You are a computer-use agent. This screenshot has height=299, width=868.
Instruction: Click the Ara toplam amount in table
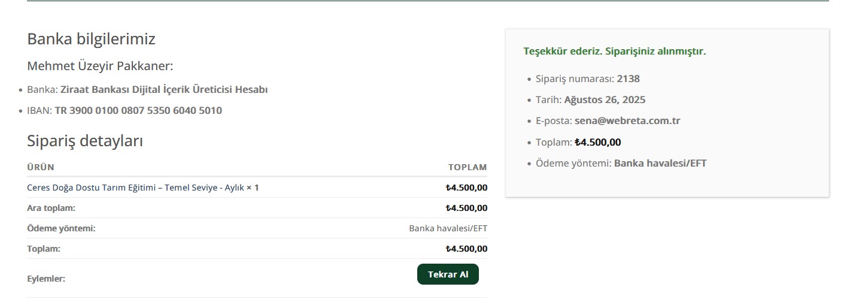tap(466, 208)
